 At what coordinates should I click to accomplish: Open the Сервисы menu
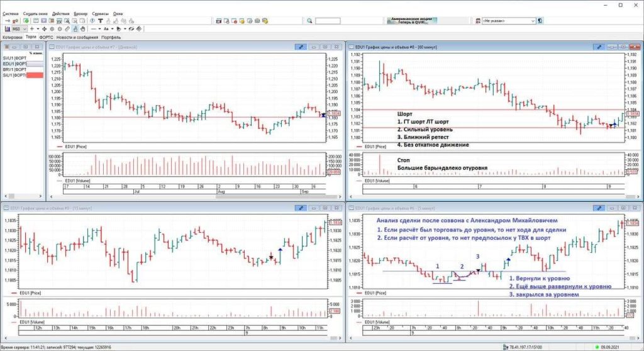100,14
